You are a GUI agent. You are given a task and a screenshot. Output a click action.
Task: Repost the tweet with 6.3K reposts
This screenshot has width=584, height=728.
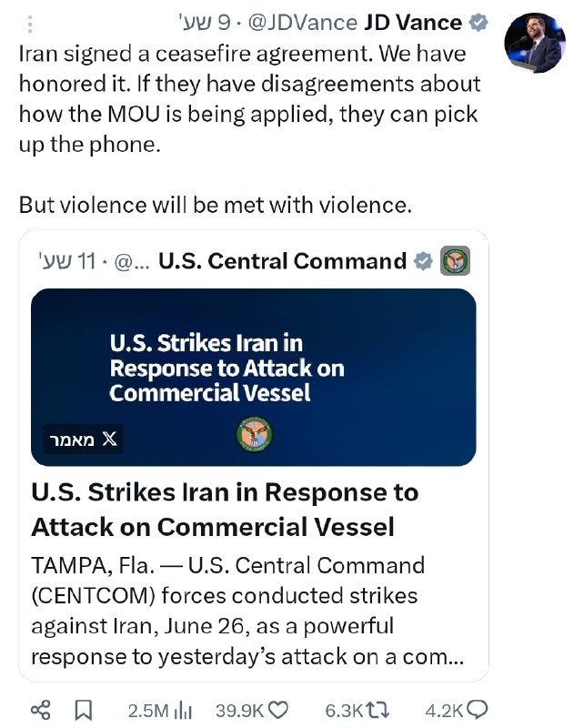[x=357, y=711]
